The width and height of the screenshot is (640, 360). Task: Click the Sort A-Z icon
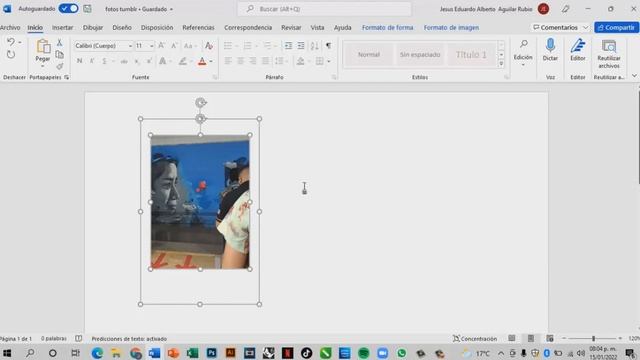(x=314, y=46)
